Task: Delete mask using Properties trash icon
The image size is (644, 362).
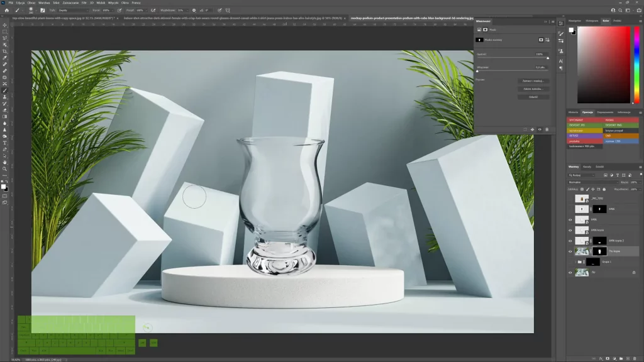Action: coord(547,129)
